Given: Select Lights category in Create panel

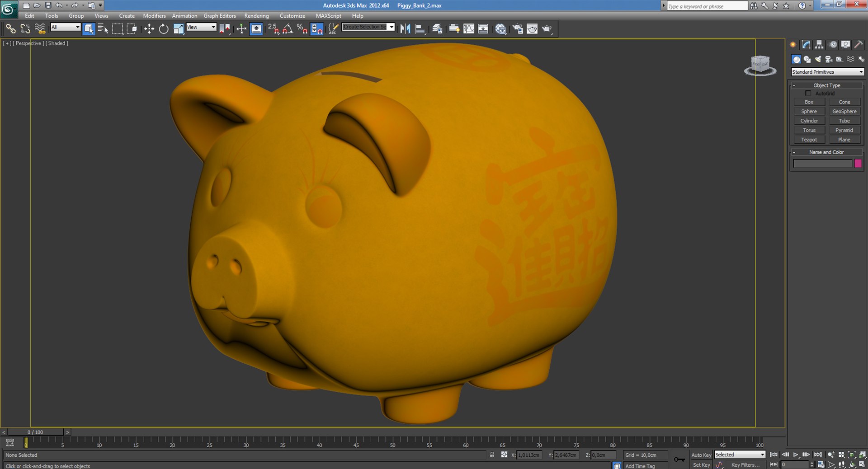Looking at the screenshot, I should coord(818,59).
